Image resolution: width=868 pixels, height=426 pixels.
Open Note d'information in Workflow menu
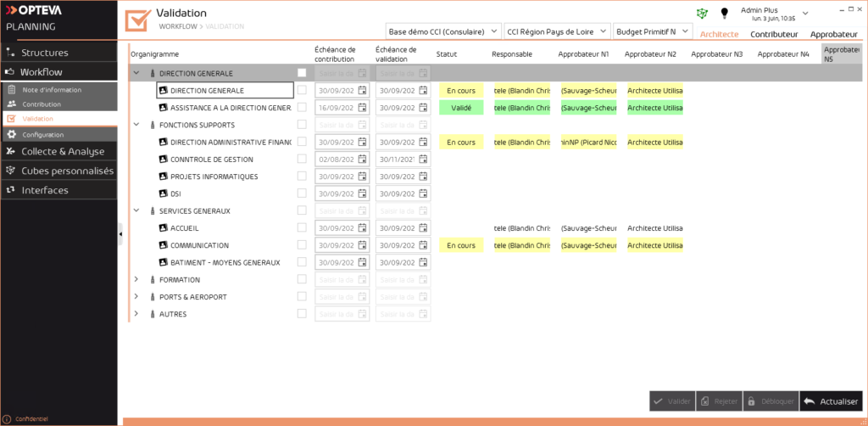point(52,89)
